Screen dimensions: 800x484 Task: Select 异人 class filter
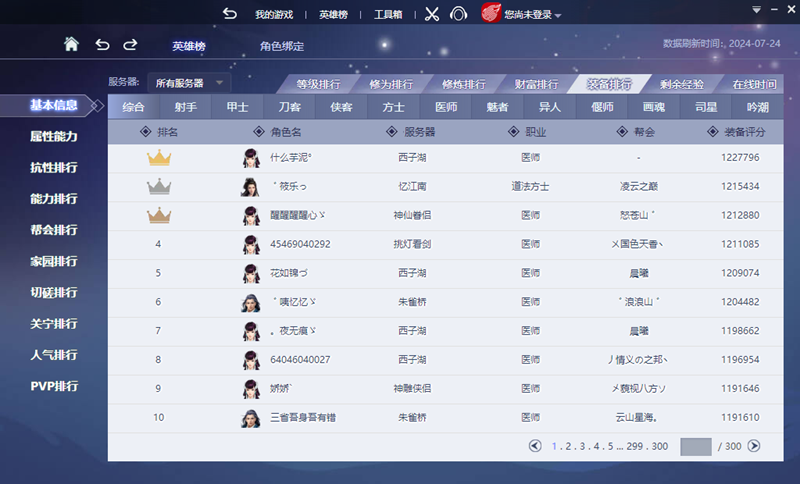pos(550,107)
